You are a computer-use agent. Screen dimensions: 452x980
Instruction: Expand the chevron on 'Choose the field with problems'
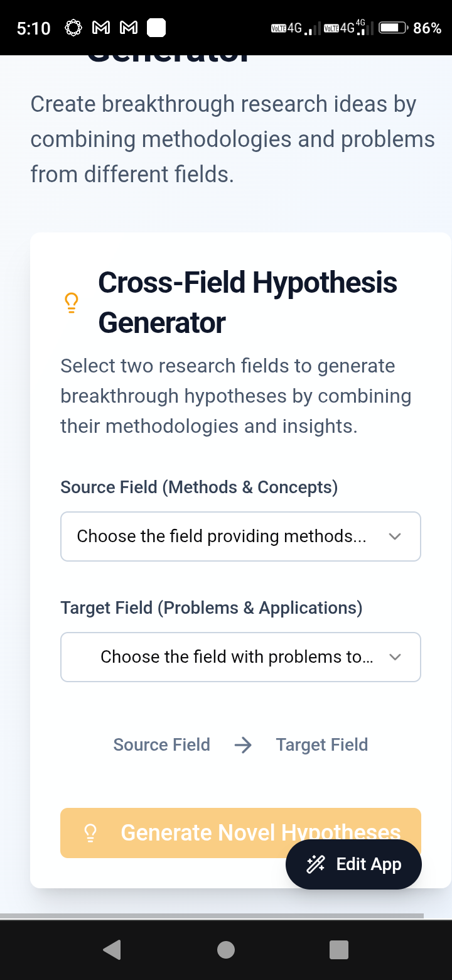tap(395, 657)
